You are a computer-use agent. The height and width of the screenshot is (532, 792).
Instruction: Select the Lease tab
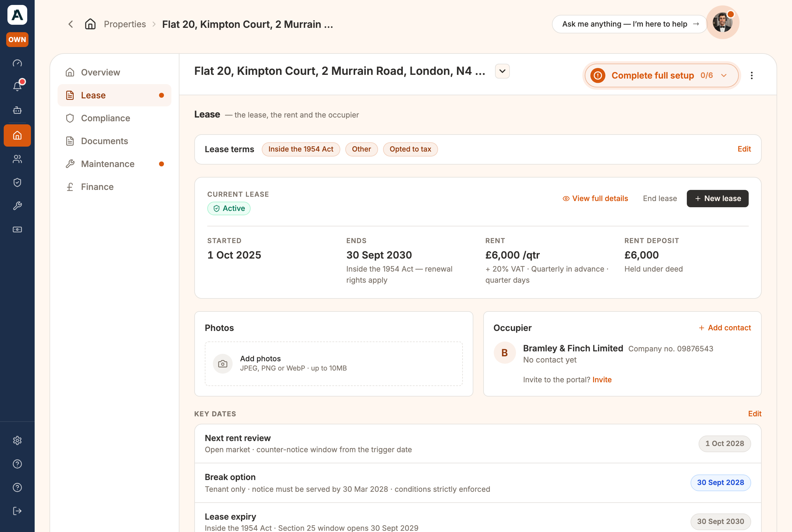point(114,95)
